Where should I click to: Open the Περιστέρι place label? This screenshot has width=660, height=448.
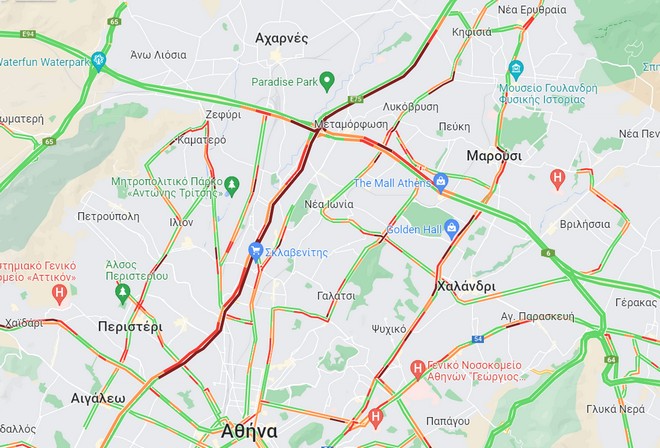[130, 327]
